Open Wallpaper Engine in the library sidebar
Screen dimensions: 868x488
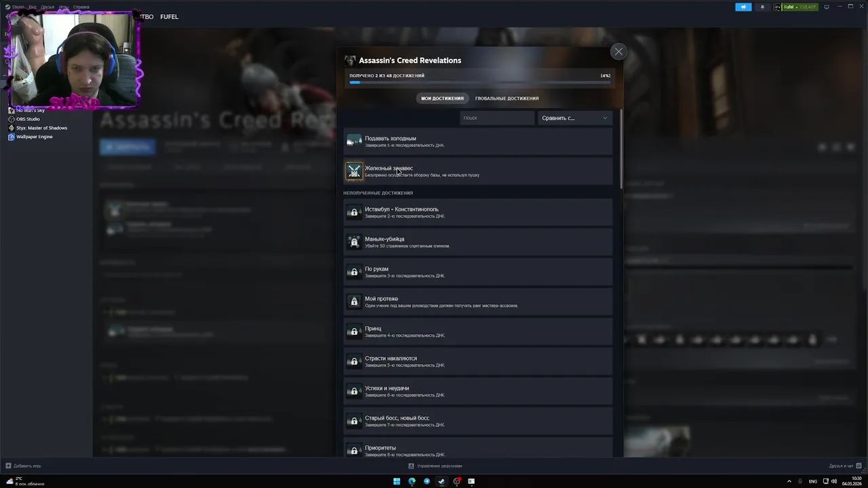pos(34,137)
